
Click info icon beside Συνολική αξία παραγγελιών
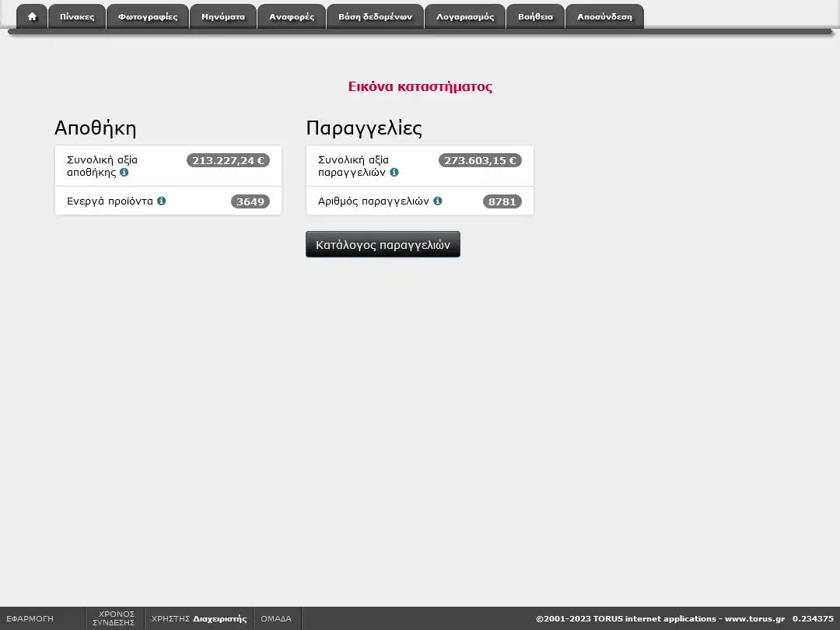tap(394, 173)
